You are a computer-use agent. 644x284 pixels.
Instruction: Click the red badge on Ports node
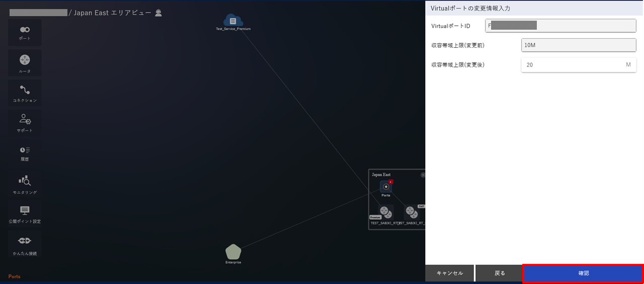pyautogui.click(x=390, y=182)
